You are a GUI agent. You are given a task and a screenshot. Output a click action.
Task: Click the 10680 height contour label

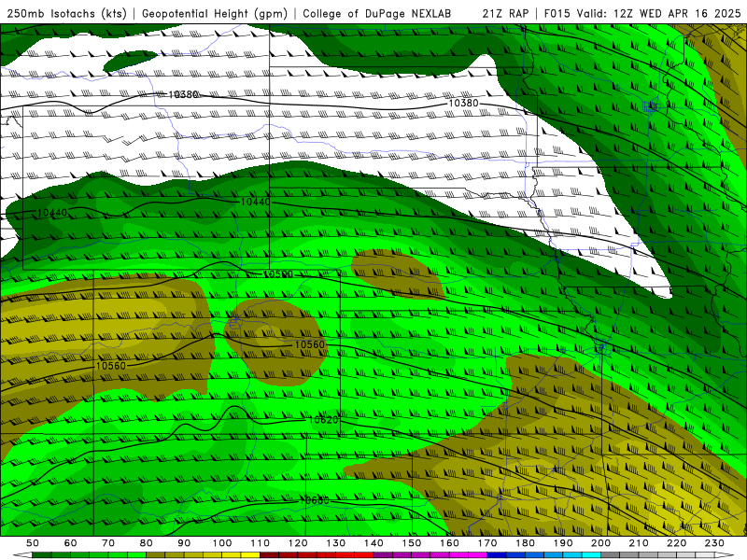(314, 500)
